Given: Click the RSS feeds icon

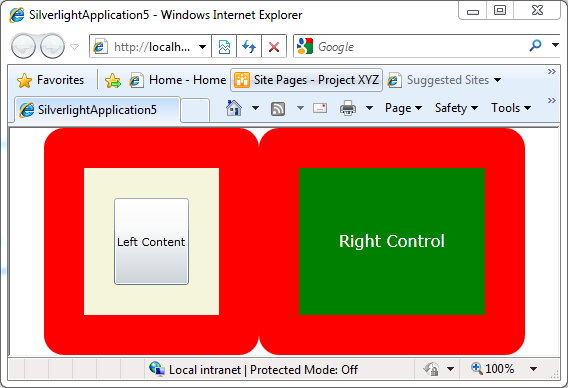Looking at the screenshot, I should coord(278,109).
